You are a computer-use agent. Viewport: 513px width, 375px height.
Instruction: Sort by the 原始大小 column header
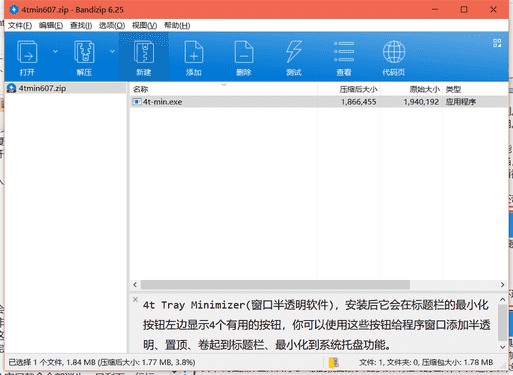pyautogui.click(x=412, y=89)
